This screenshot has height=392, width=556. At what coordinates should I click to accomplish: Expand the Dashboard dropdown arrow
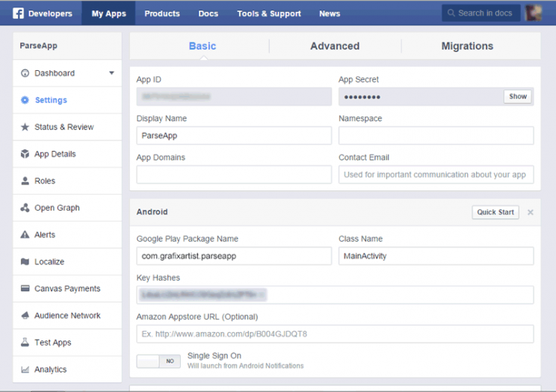[x=111, y=73]
